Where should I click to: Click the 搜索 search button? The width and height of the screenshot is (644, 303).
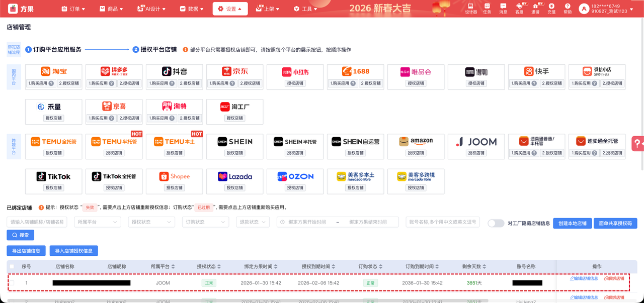click(20, 235)
